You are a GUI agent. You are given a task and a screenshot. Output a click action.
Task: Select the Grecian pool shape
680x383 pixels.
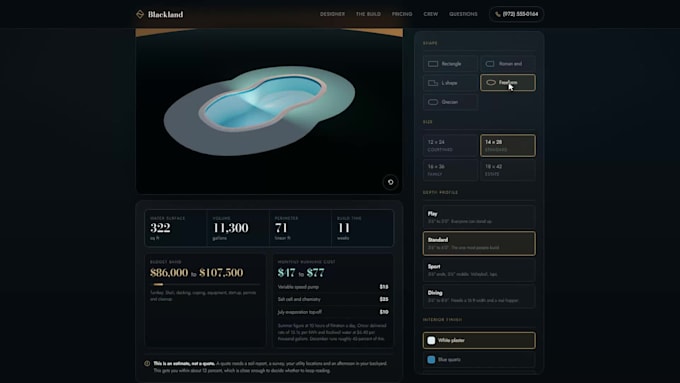coord(450,102)
